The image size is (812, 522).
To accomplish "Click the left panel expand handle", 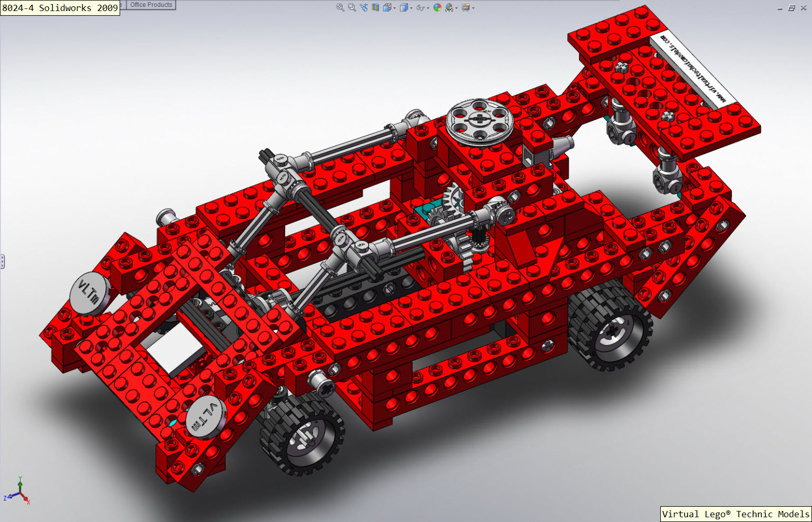I will tap(3, 261).
